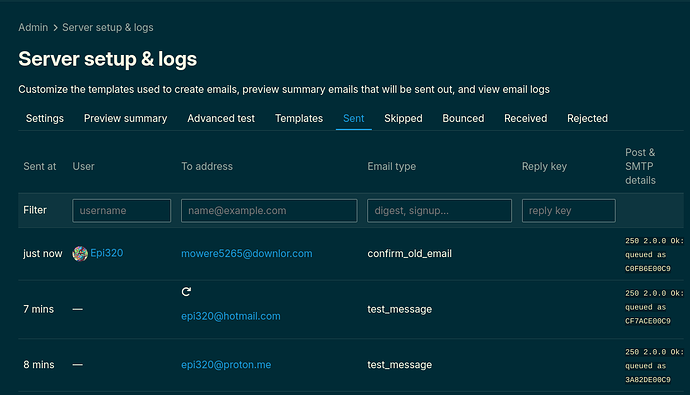Focus the email type filter field

click(x=439, y=211)
